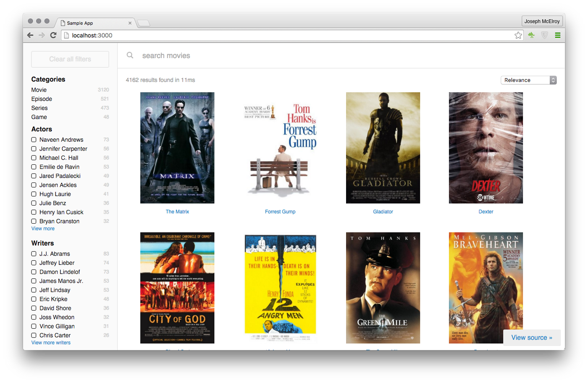The height and width of the screenshot is (383, 588).
Task: Tick the Hugh Laurie checkbox
Action: [x=34, y=194]
